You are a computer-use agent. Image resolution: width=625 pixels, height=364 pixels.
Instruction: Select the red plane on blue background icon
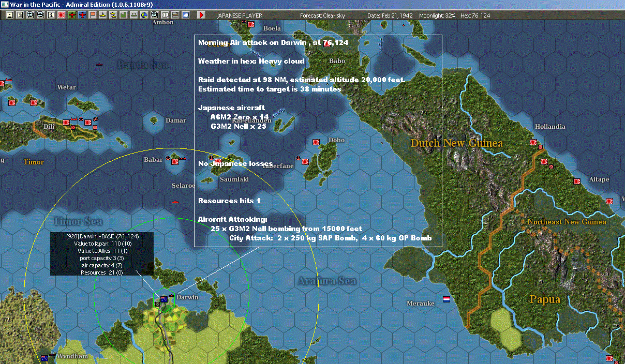click(x=82, y=15)
